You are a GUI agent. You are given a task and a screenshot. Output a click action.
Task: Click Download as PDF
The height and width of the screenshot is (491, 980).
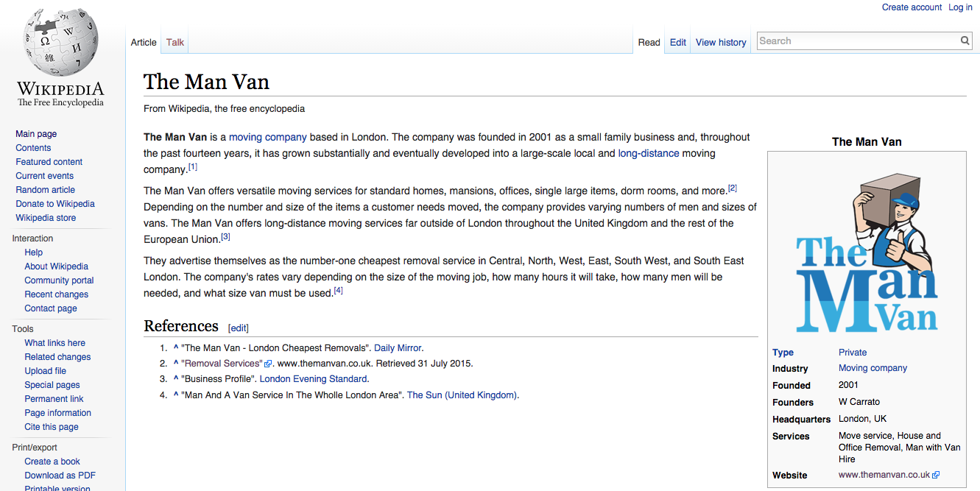tap(60, 476)
